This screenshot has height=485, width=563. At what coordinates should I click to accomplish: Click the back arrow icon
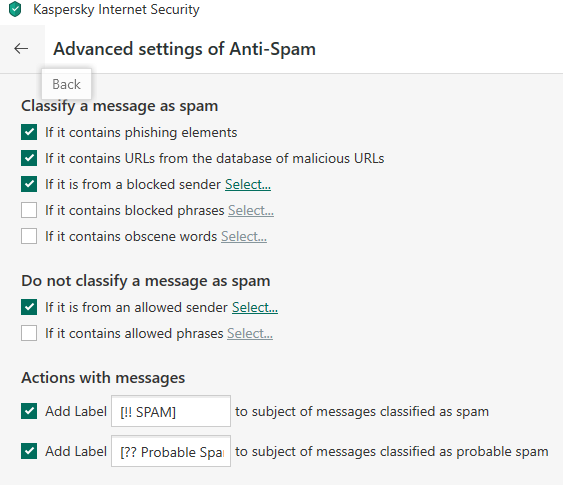click(x=21, y=48)
